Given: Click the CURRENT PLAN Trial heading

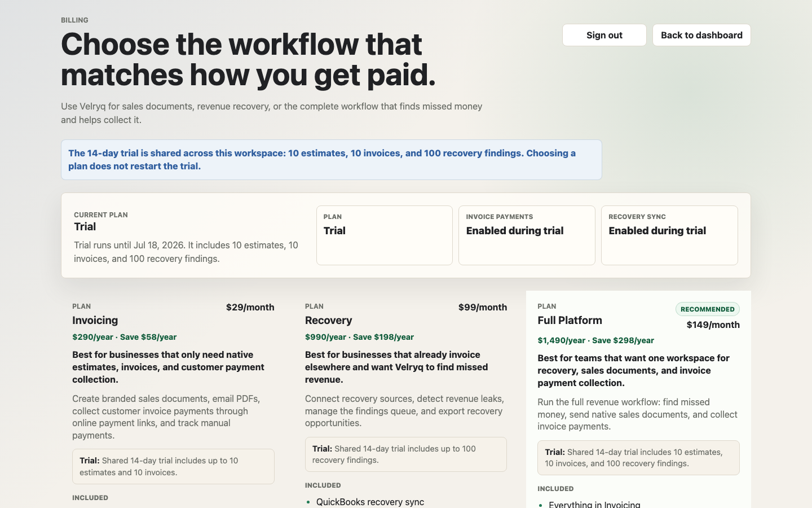Looking at the screenshot, I should coord(85,226).
